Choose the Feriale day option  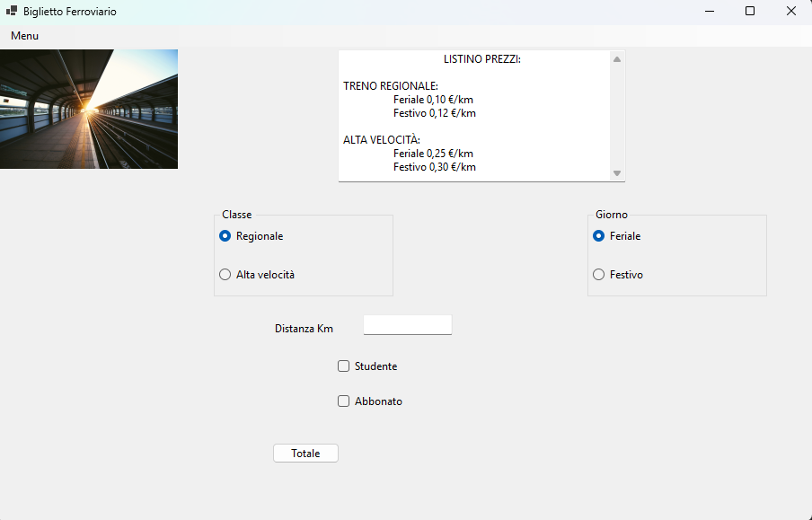(x=617, y=236)
